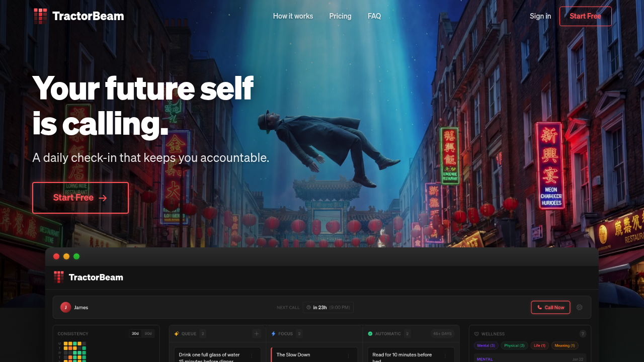Screen dimensions: 644x362
Task: Open the three-dot menu on the reading task
Action: (445, 355)
